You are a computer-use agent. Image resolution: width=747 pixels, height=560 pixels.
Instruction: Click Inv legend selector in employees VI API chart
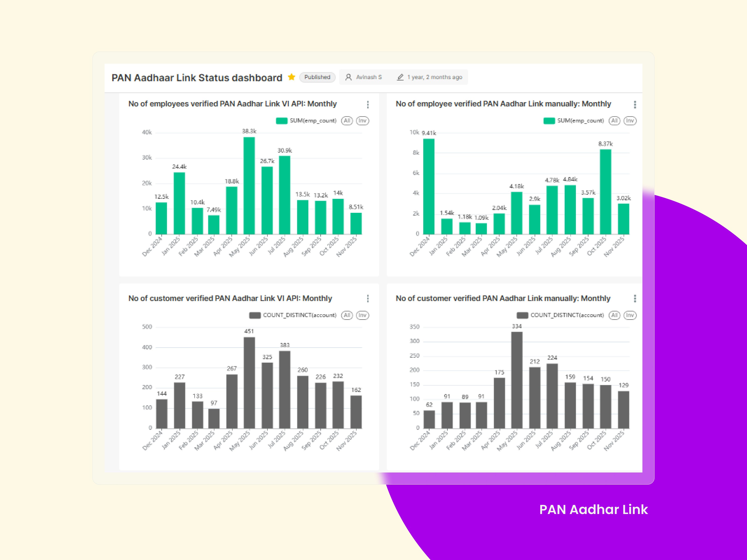[x=362, y=121]
